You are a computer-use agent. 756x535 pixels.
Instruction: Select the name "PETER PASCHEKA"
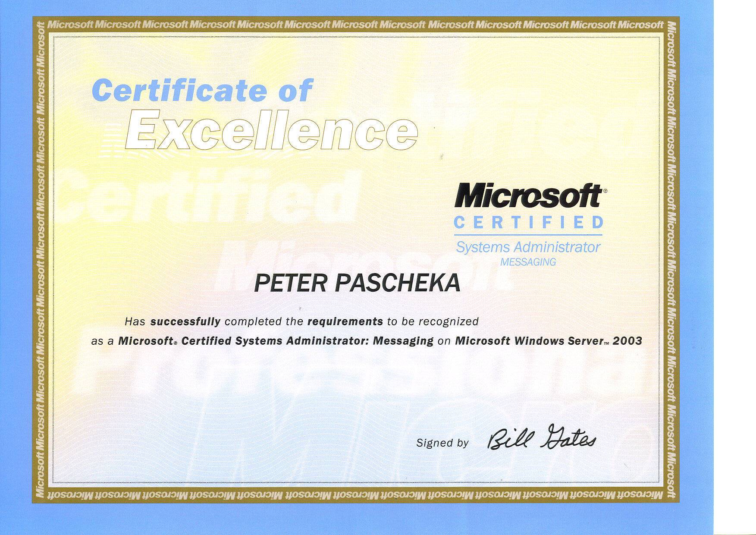(357, 283)
